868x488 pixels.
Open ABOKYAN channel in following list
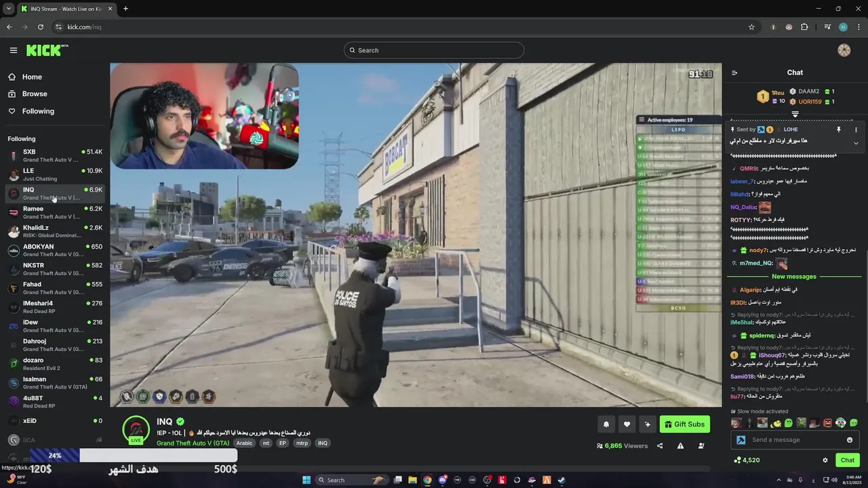click(x=54, y=250)
